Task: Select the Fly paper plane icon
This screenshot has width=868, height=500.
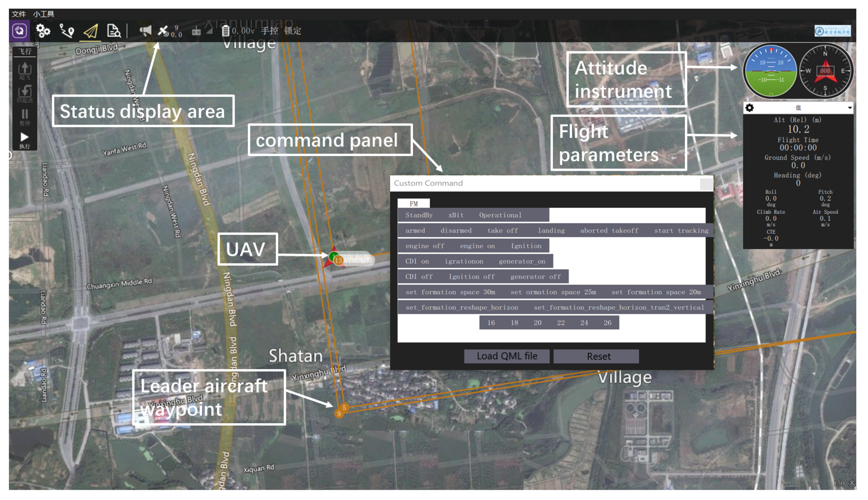Action: [90, 31]
